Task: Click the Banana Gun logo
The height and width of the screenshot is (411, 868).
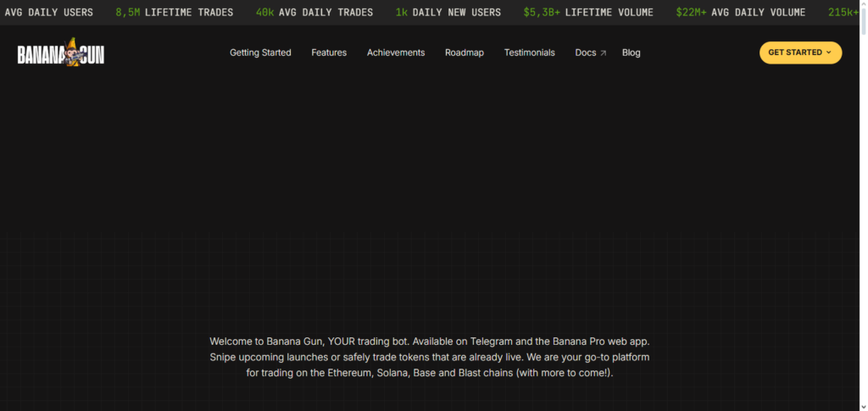Action: point(61,53)
